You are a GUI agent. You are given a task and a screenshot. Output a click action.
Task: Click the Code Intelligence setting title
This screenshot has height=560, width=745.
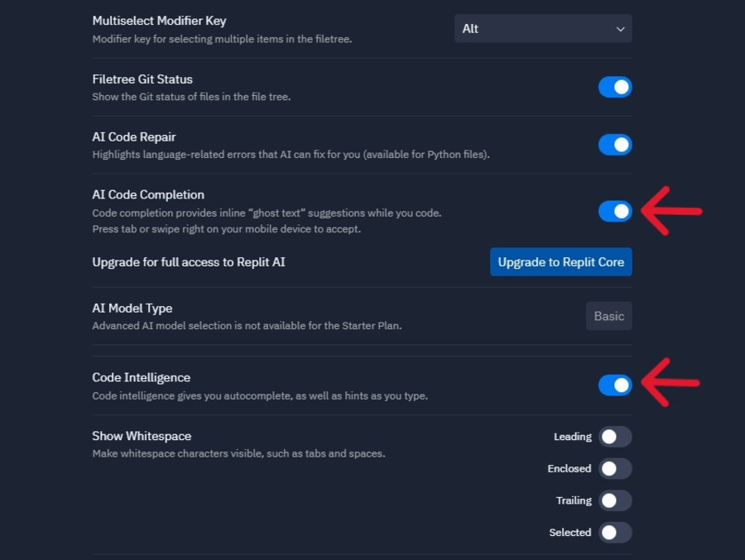tap(141, 377)
